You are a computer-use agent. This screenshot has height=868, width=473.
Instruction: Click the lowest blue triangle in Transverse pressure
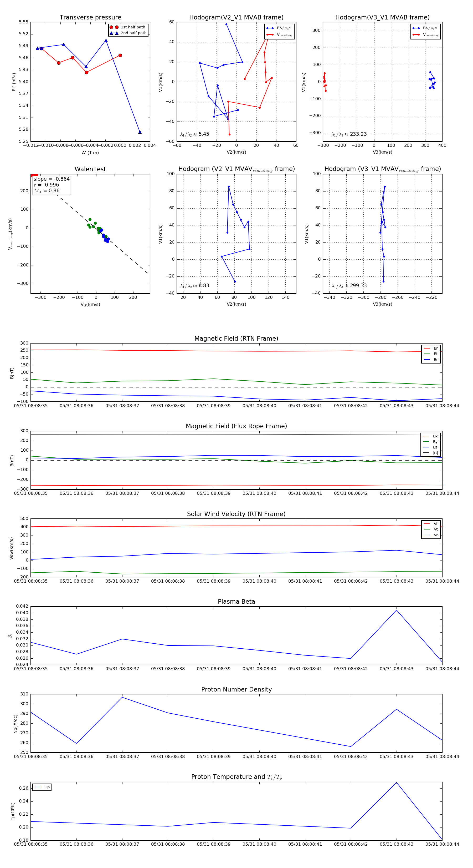[x=140, y=132]
